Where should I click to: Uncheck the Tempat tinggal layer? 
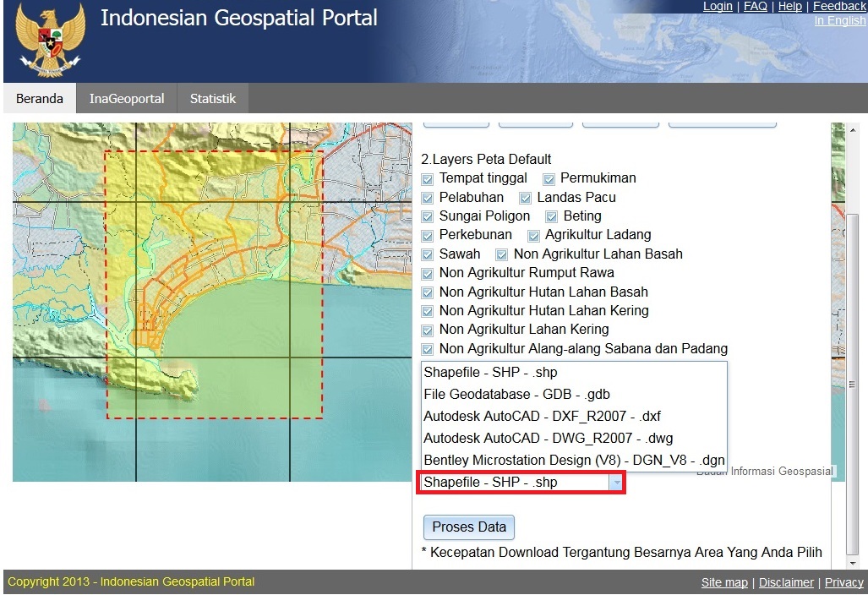click(x=428, y=179)
